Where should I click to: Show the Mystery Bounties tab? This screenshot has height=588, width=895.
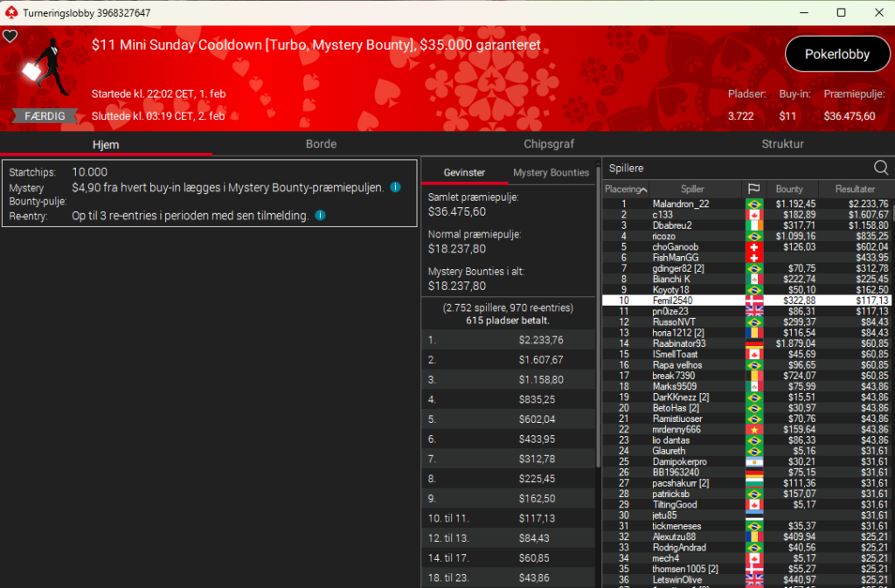point(551,172)
